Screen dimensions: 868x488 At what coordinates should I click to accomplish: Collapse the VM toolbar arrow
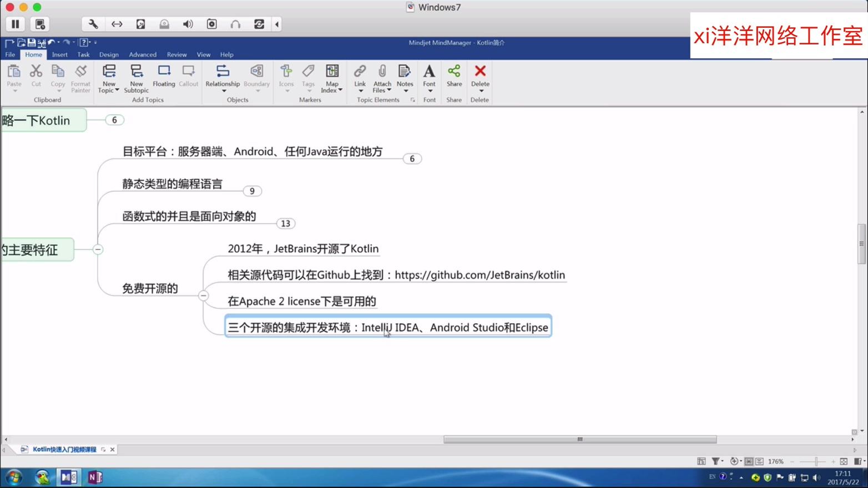click(277, 24)
